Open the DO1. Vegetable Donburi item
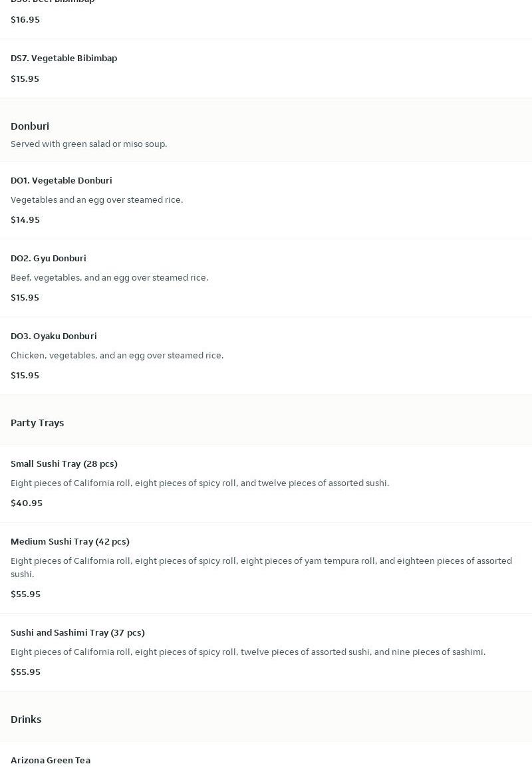The image size is (532, 768). click(x=61, y=181)
